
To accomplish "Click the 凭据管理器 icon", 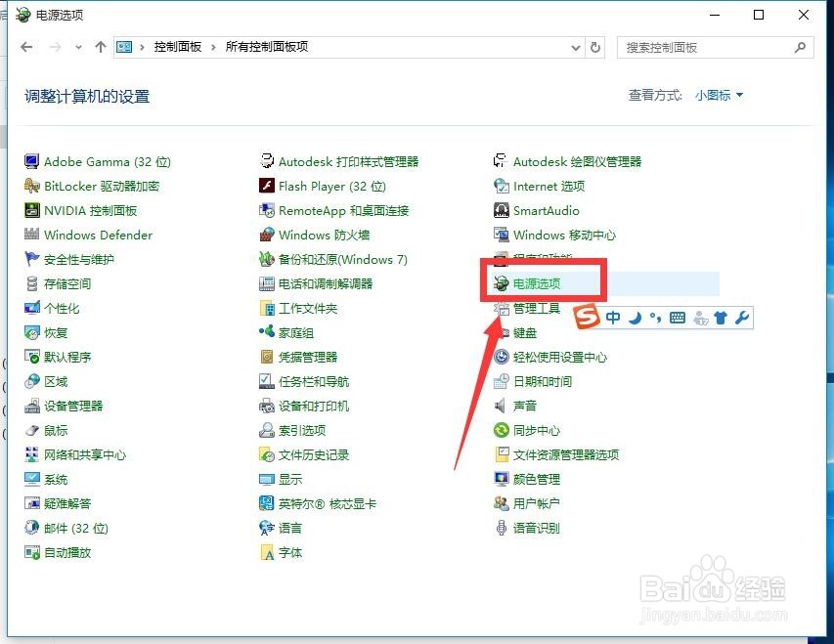I will point(267,357).
